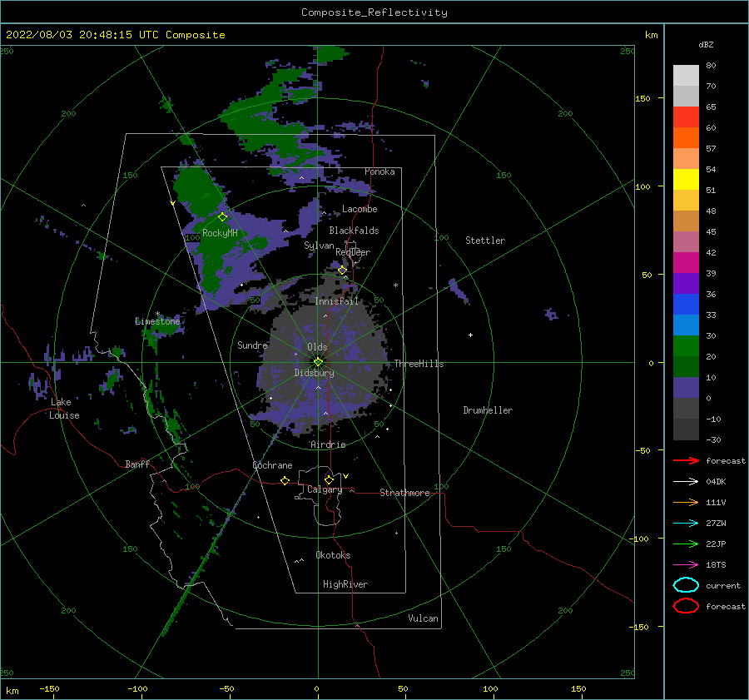Click the 27ZW legend label
749x700 pixels.
tap(716, 524)
